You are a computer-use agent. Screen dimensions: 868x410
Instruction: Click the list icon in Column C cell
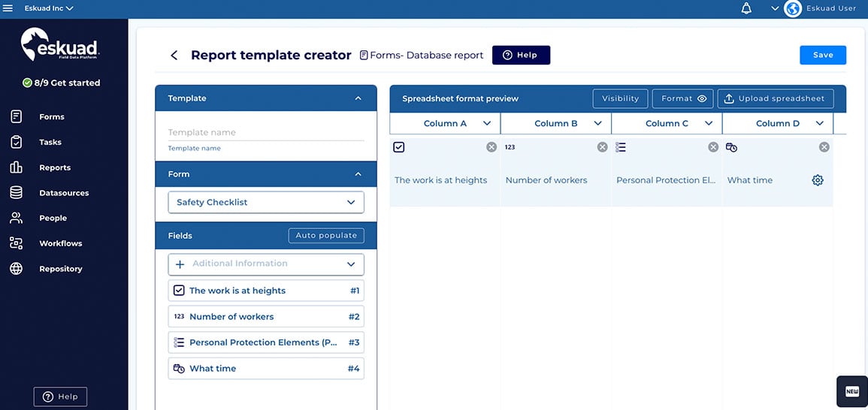click(x=621, y=146)
